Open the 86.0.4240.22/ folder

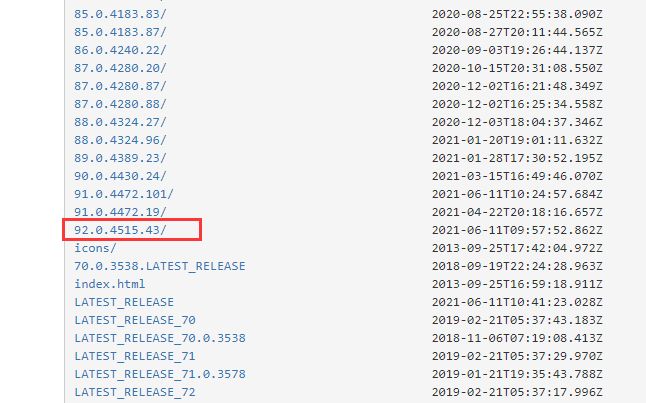coord(120,50)
